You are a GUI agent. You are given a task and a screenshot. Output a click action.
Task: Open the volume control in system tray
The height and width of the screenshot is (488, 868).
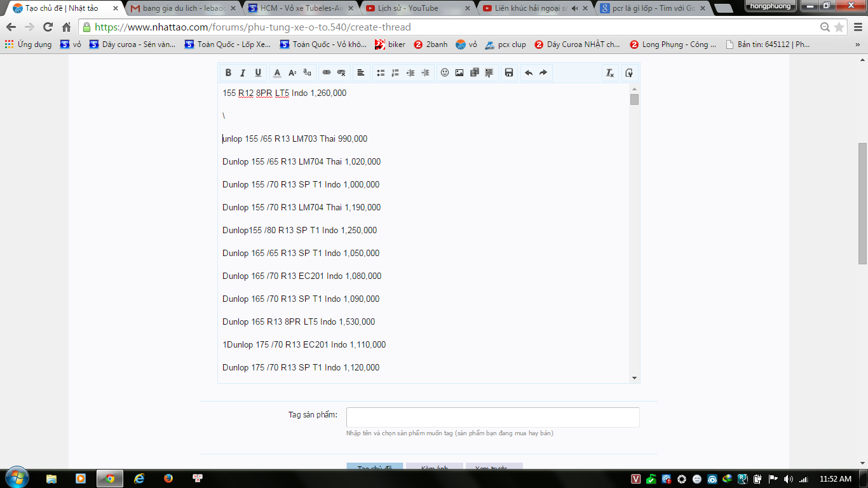[788, 479]
